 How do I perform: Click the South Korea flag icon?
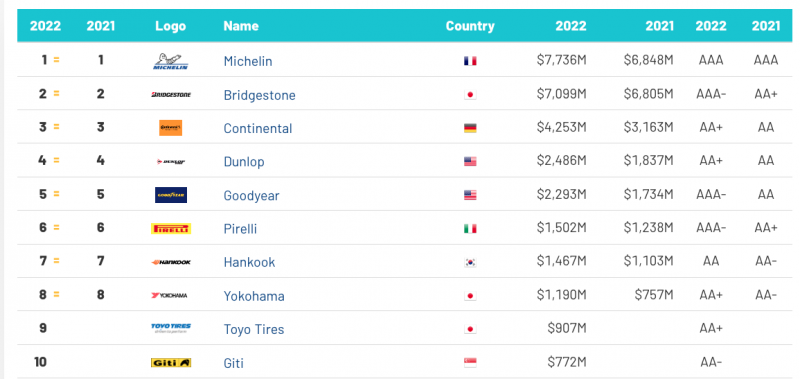click(470, 263)
